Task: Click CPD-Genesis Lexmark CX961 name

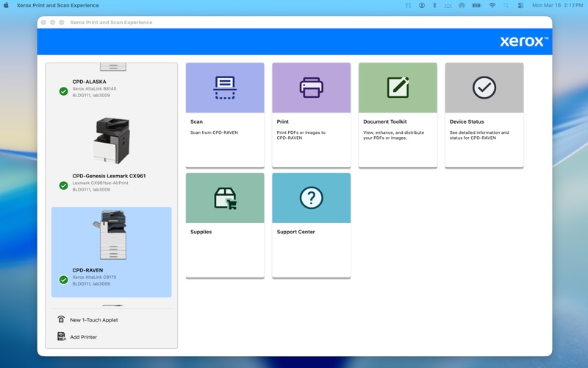Action: tap(109, 176)
